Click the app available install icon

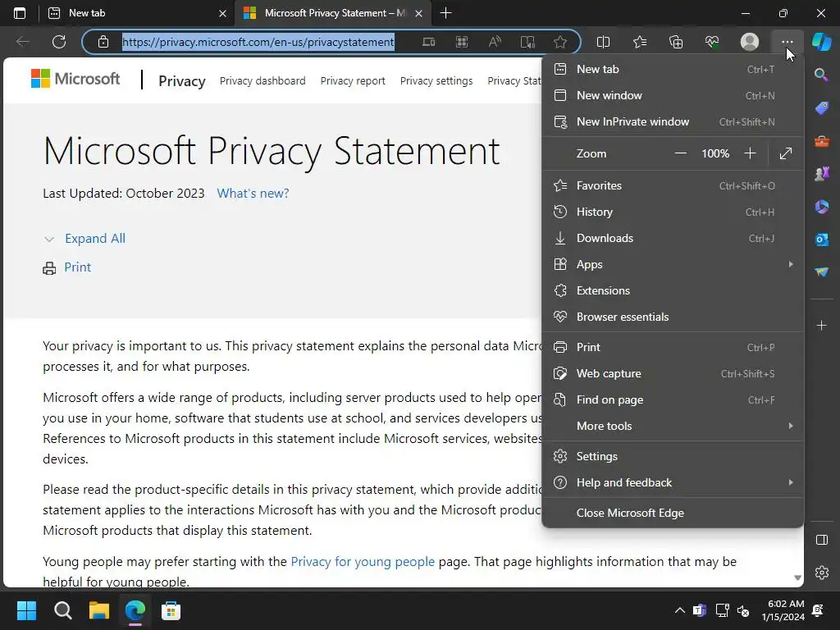(428, 42)
